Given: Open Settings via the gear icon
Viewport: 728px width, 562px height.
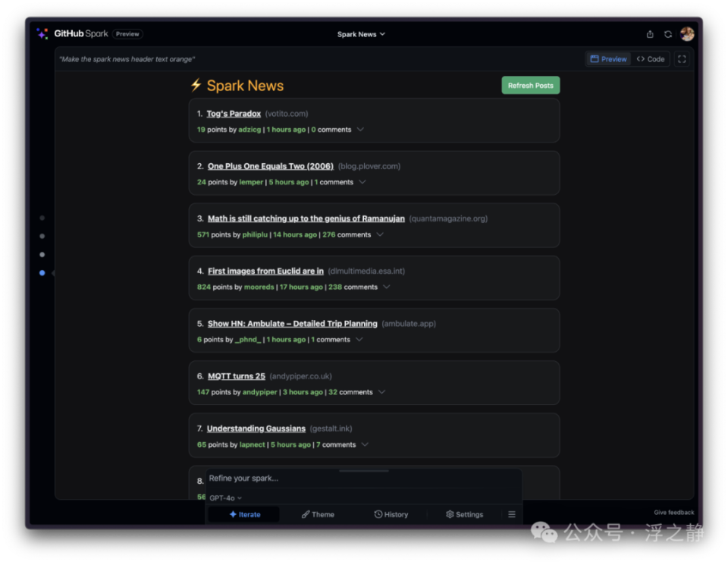Looking at the screenshot, I should click(464, 514).
